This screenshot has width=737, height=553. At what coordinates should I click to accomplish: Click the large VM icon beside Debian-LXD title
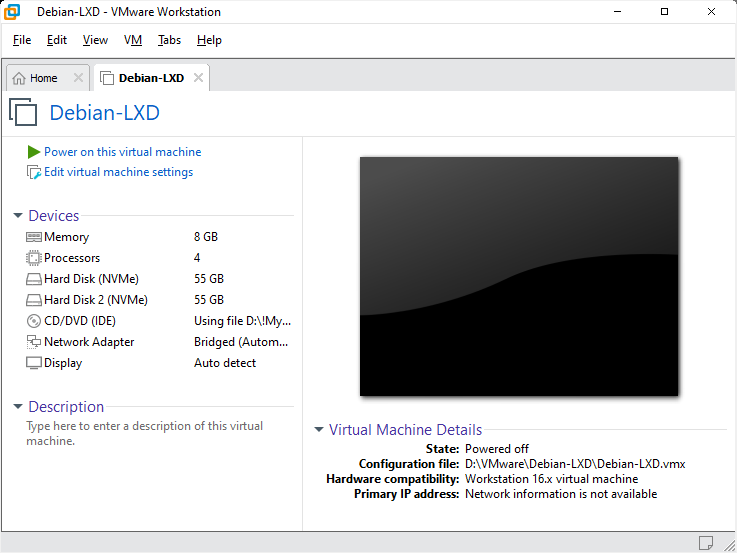[x=23, y=112]
